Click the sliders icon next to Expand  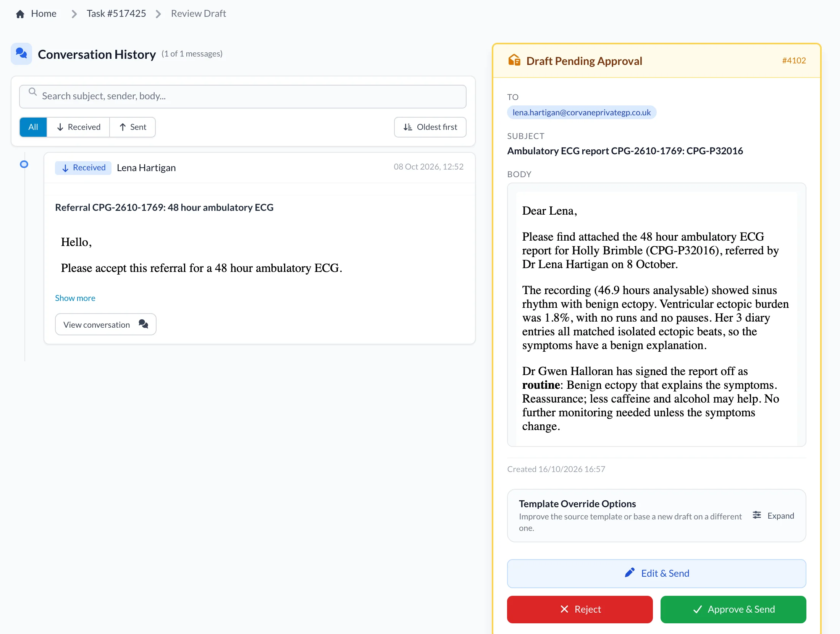click(757, 515)
